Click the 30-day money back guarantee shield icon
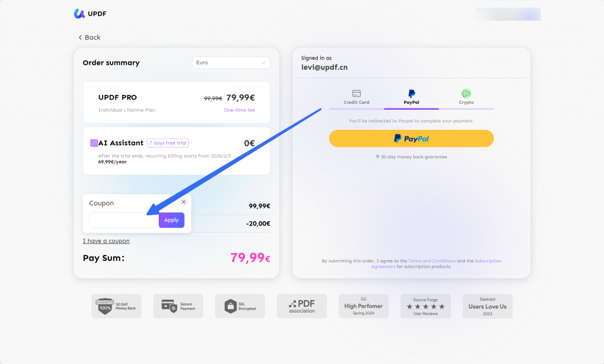 pyautogui.click(x=377, y=157)
